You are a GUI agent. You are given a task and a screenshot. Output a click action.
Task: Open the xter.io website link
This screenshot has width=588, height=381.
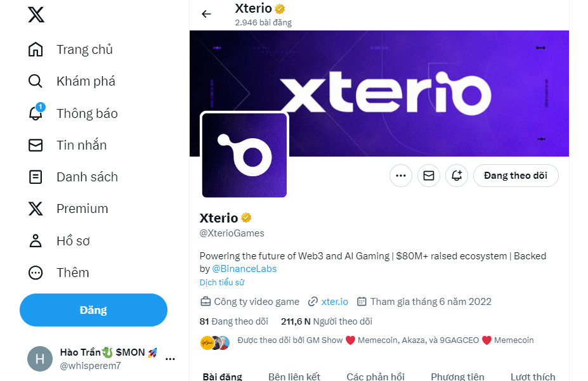(x=334, y=302)
